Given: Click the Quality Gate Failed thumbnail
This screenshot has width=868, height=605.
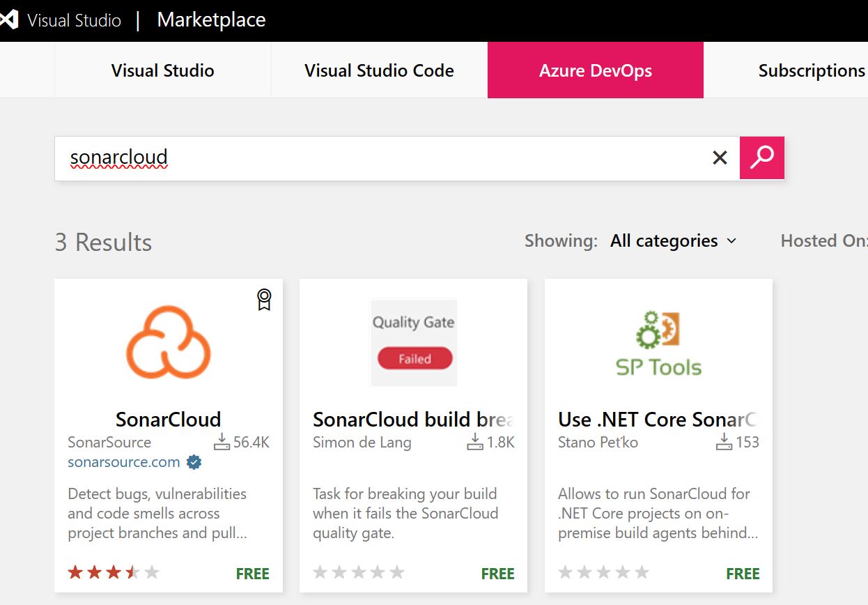Looking at the screenshot, I should 414,343.
